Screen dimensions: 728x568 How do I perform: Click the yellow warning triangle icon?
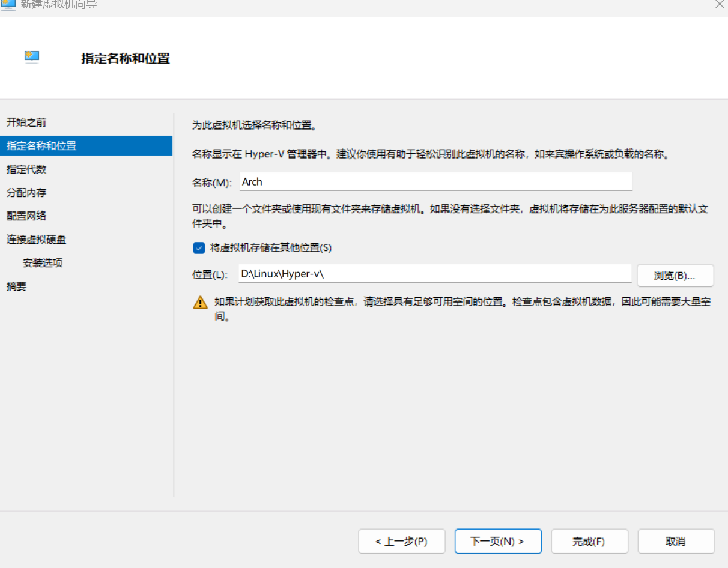[x=200, y=302]
